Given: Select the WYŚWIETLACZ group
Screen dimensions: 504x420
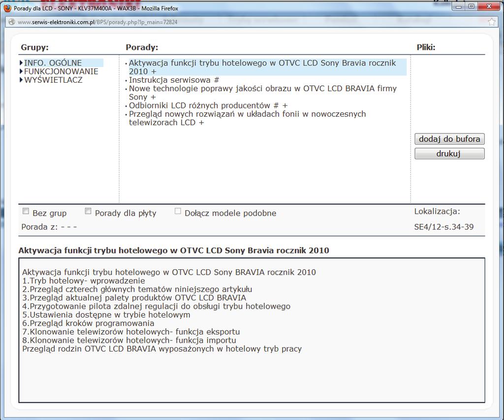Looking at the screenshot, I should click(53, 80).
